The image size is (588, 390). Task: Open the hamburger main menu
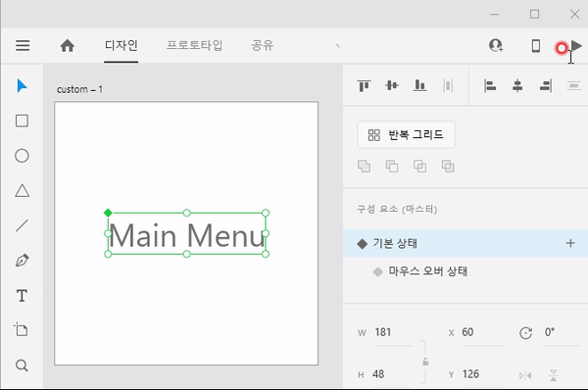23,46
